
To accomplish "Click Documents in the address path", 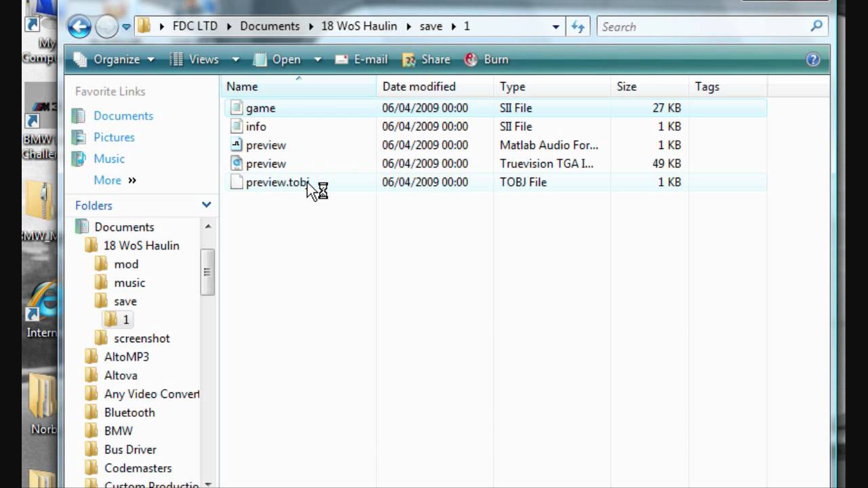I will click(269, 26).
